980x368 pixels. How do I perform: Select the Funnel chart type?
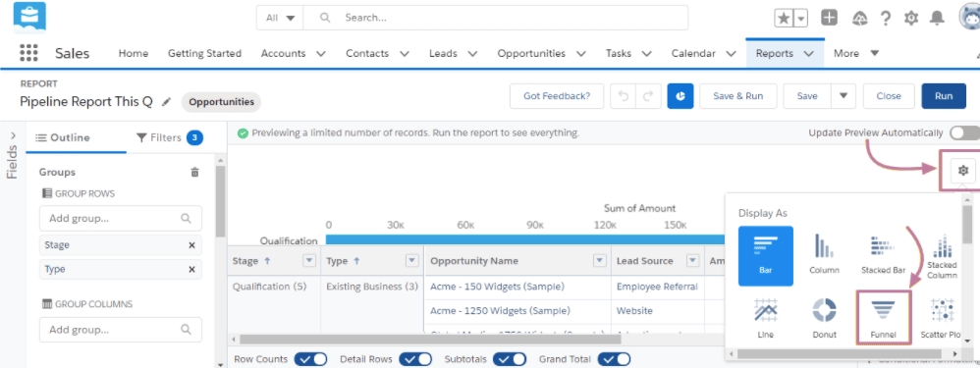pos(883,318)
